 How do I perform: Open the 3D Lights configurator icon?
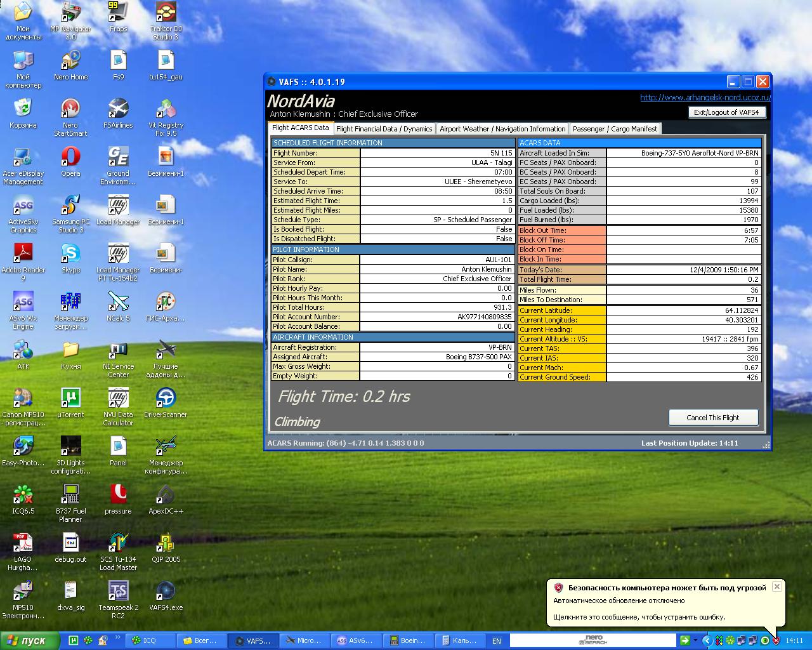[70, 455]
